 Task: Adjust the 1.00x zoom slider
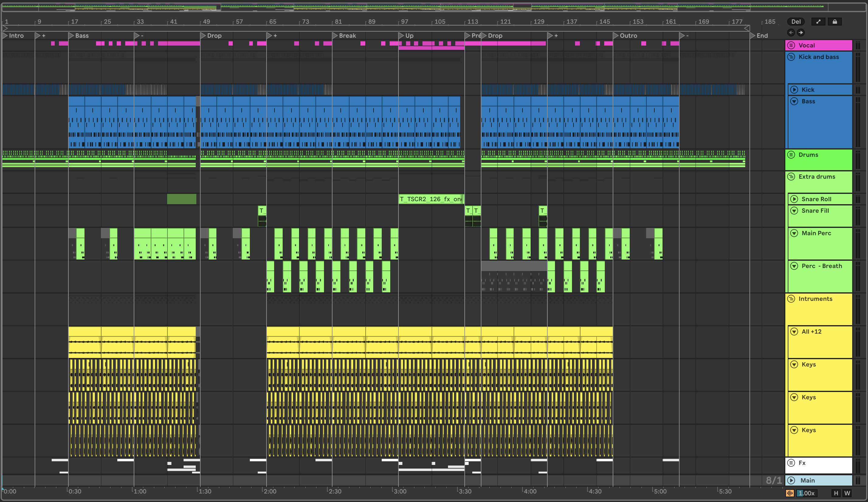coord(807,493)
